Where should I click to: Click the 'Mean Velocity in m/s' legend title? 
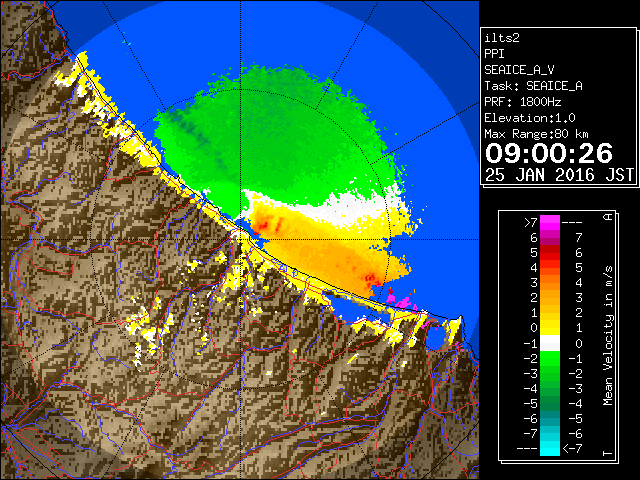(x=608, y=335)
